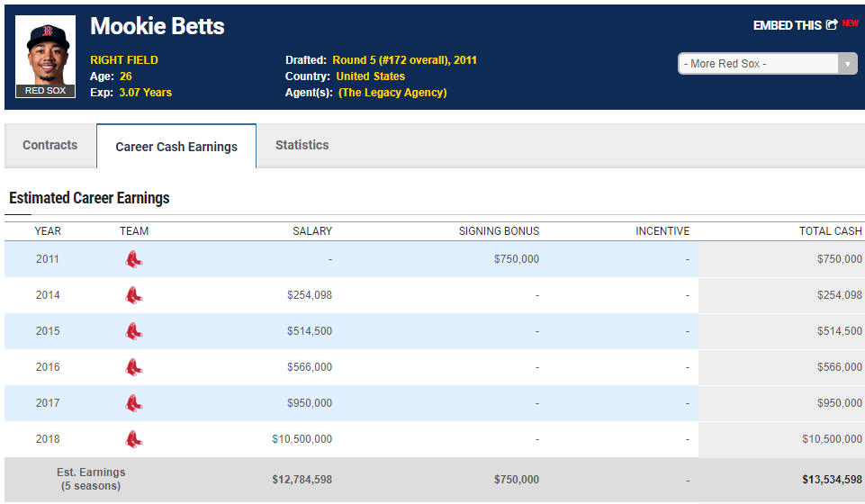Click the Mookie Betts player photo
Screen dimensions: 865x504
[x=45, y=50]
